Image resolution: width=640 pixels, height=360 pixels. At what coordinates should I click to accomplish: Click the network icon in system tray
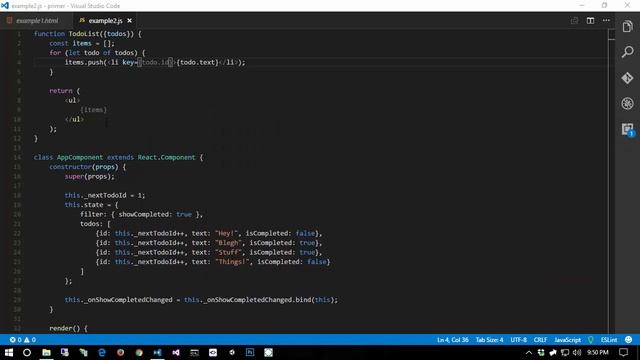[x=565, y=352]
